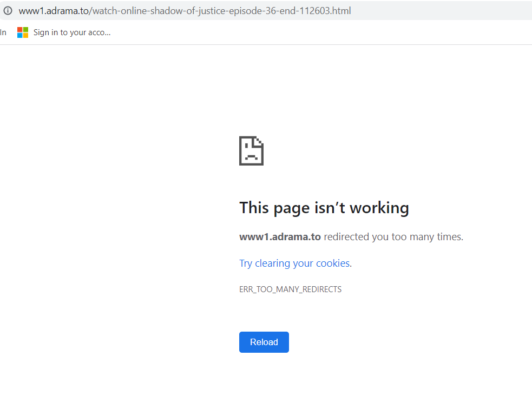Click the site information icon in address bar
Image resolution: width=532 pixels, height=409 pixels.
tap(8, 11)
